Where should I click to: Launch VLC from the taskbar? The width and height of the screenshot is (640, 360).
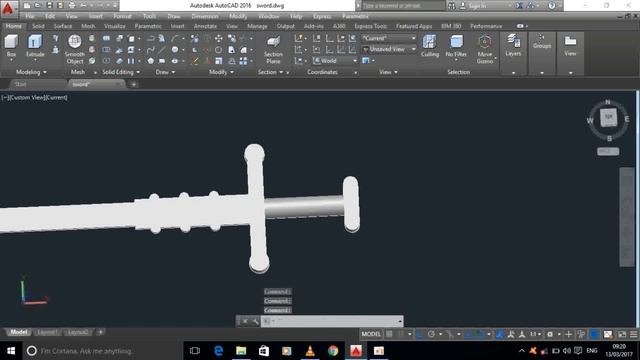click(310, 351)
